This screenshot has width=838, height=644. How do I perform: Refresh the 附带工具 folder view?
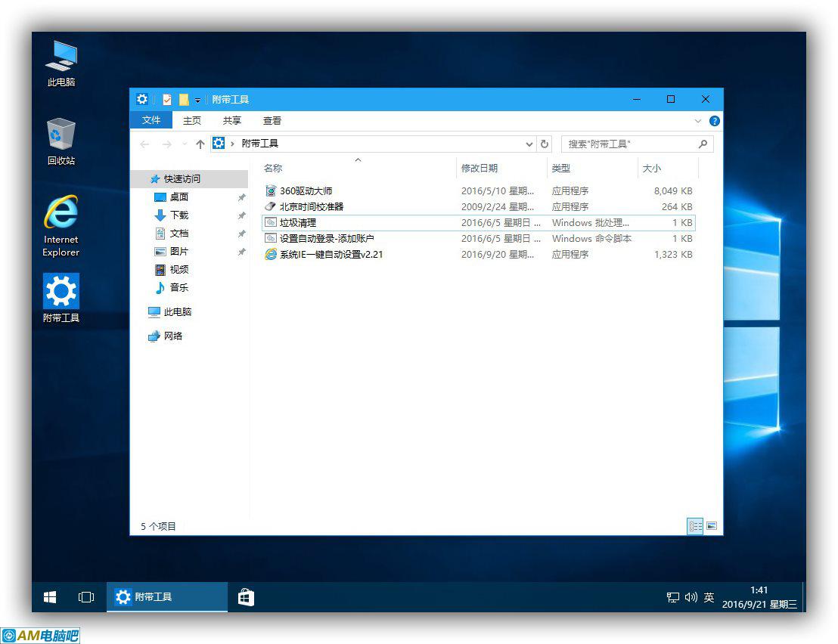click(544, 144)
